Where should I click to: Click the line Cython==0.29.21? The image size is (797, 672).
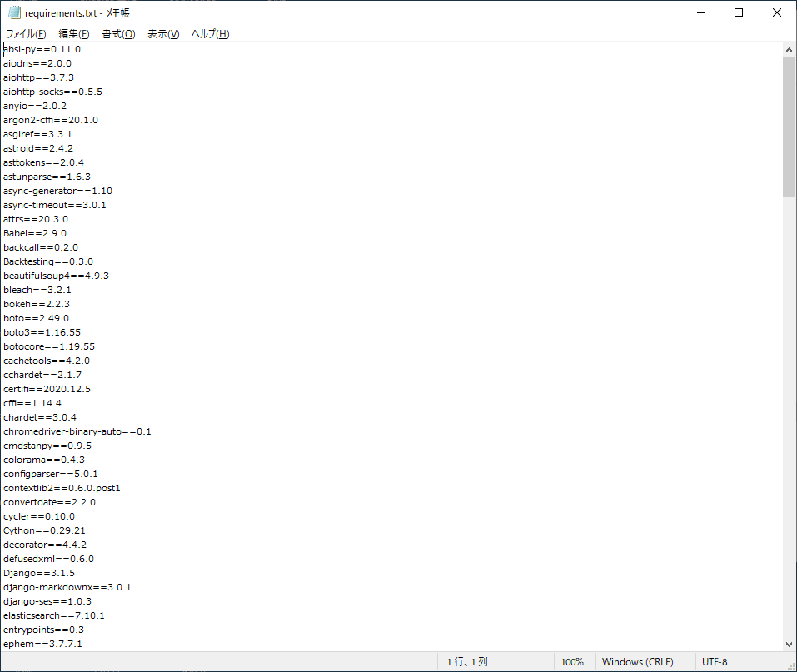45,530
